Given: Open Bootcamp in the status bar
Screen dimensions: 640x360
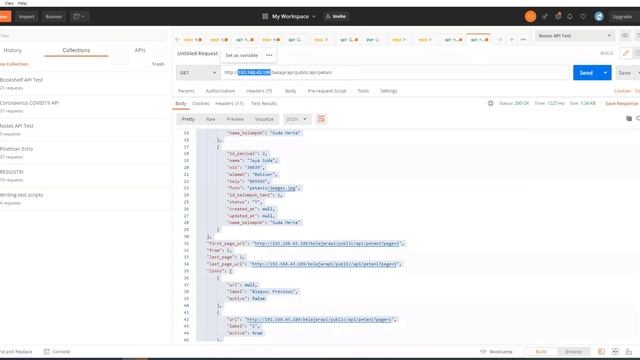Looking at the screenshot, I should click(496, 351).
